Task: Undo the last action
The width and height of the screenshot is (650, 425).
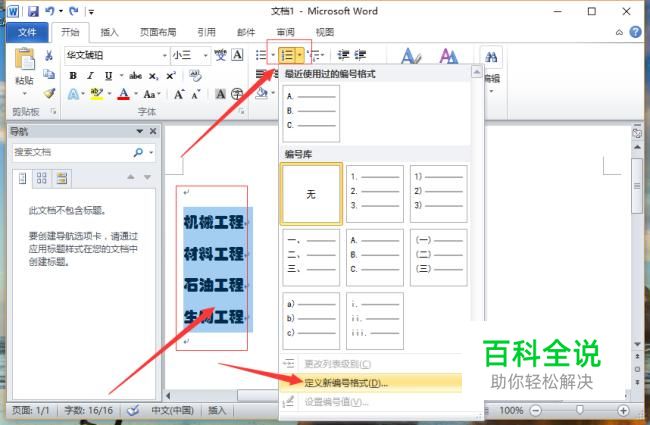Action: click(50, 11)
